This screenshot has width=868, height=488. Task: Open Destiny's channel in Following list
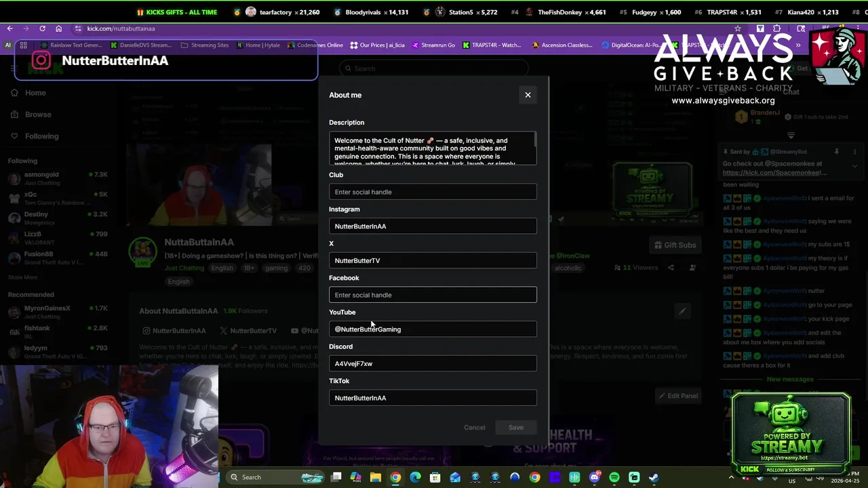click(x=58, y=218)
